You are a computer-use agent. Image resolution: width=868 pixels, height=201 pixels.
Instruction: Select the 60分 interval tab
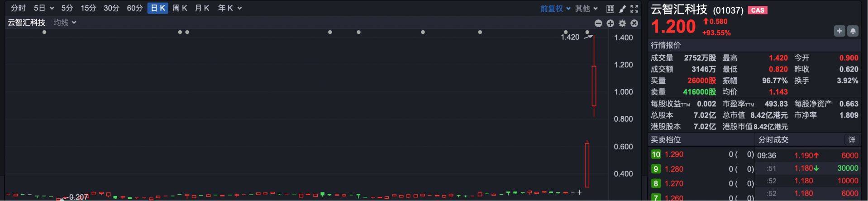(134, 8)
